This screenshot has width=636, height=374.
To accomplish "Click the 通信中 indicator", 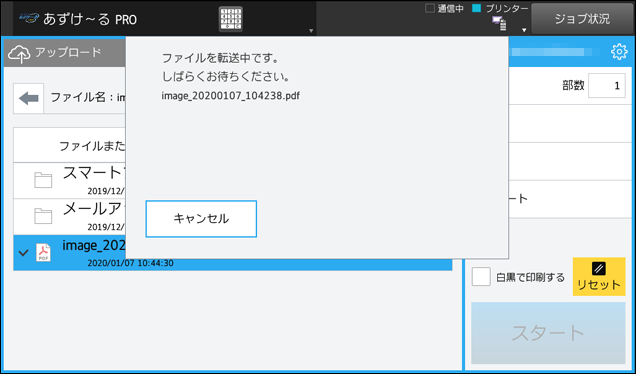I will 444,9.
